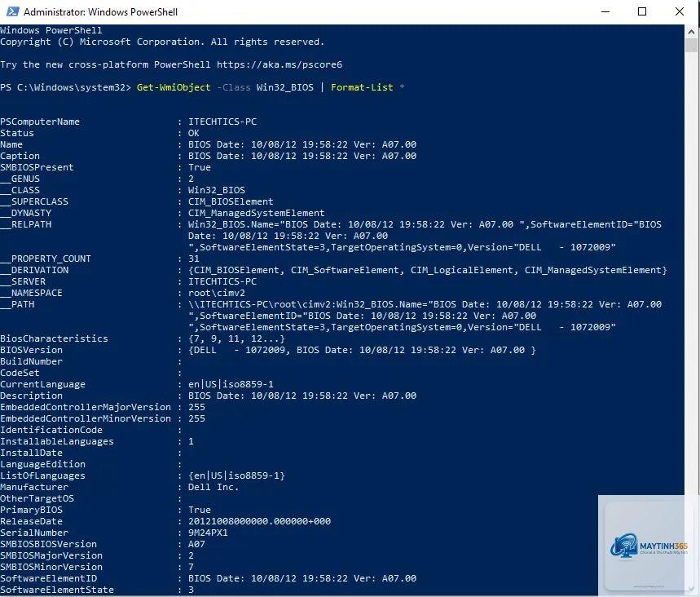Click the OtherTargetOS property label
Screen dimensions: 700x597
(x=37, y=498)
